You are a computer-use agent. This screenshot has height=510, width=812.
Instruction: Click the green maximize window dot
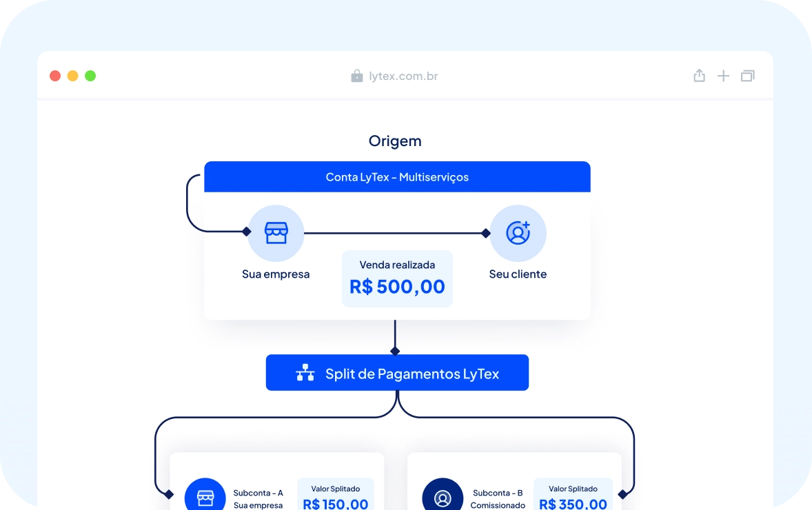click(90, 76)
